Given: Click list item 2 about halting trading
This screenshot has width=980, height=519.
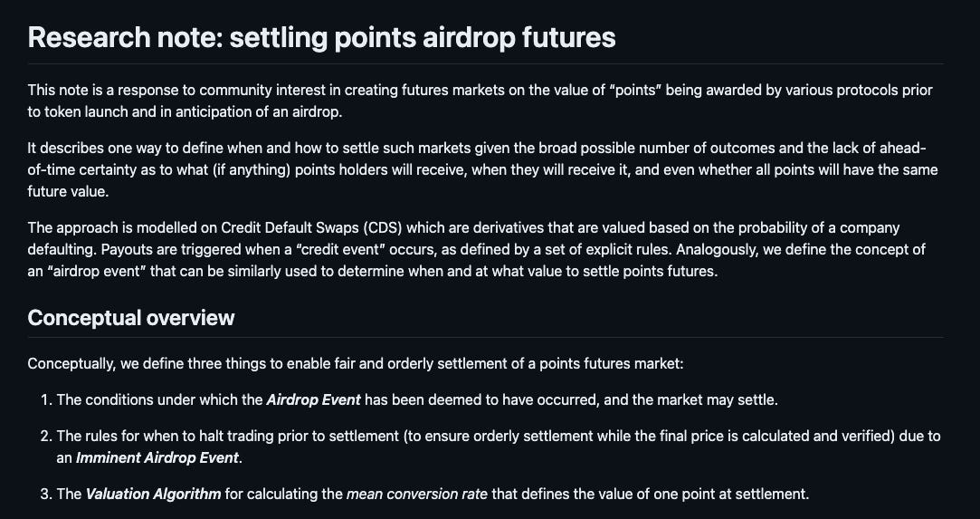Looking at the screenshot, I should click(x=490, y=447).
